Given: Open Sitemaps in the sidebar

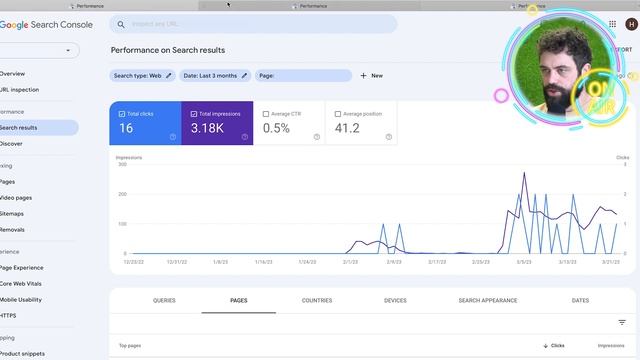Looking at the screenshot, I should pyautogui.click(x=12, y=213).
